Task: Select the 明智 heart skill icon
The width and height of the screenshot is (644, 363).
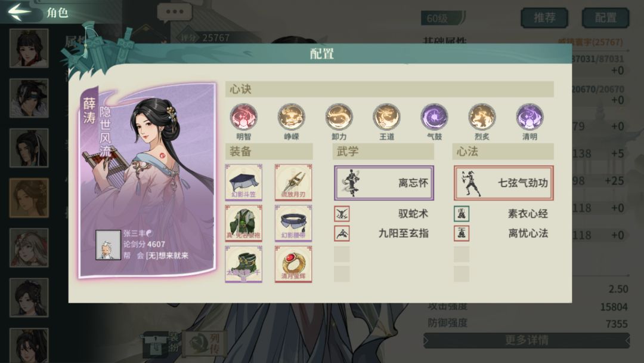Action: (243, 117)
